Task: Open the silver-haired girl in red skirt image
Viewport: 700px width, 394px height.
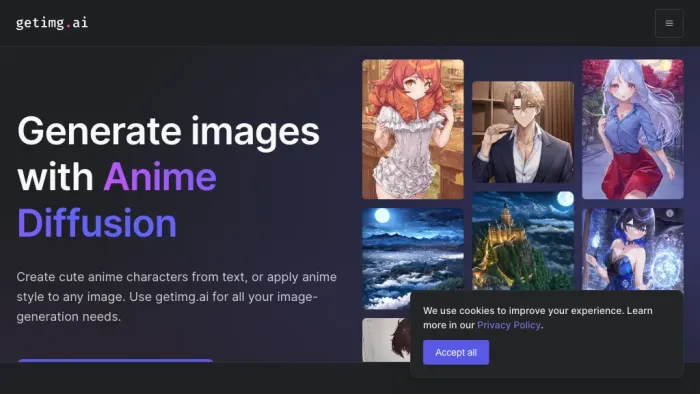Action: [x=633, y=129]
